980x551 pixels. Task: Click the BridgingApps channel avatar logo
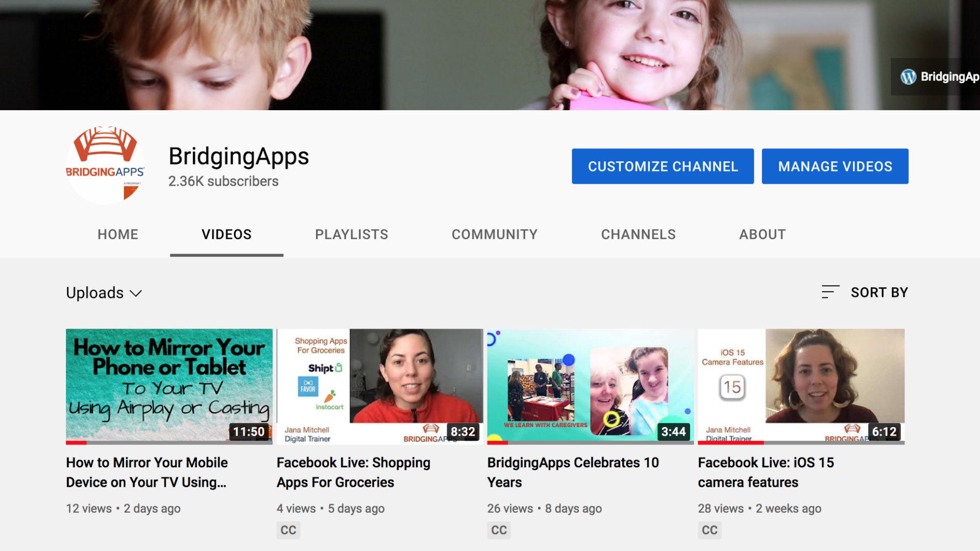(105, 165)
